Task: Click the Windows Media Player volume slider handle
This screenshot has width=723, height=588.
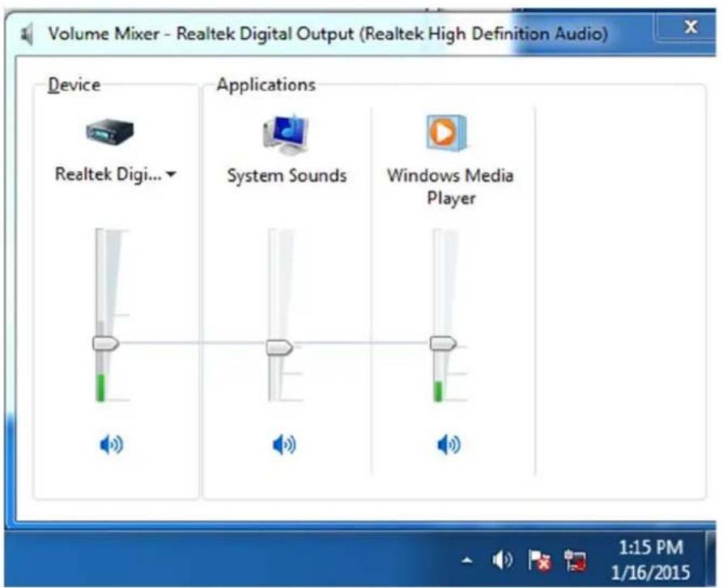Action: pos(443,343)
